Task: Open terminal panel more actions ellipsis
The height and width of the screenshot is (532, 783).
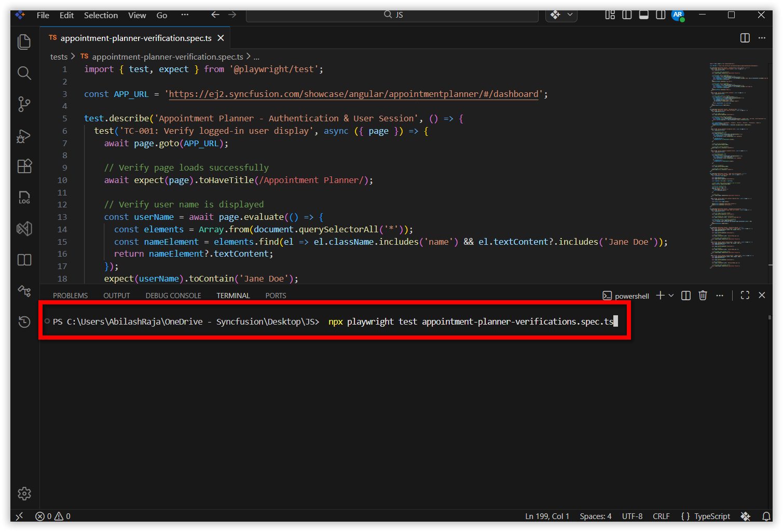Action: (720, 296)
